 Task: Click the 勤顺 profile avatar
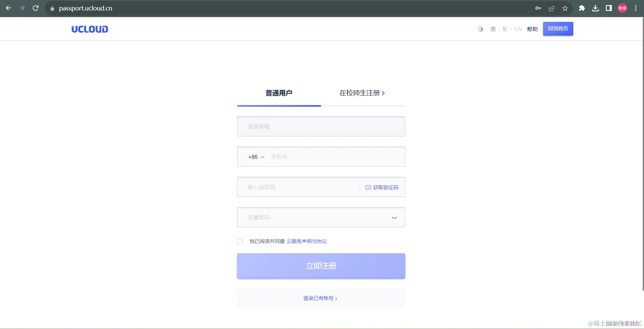(623, 8)
